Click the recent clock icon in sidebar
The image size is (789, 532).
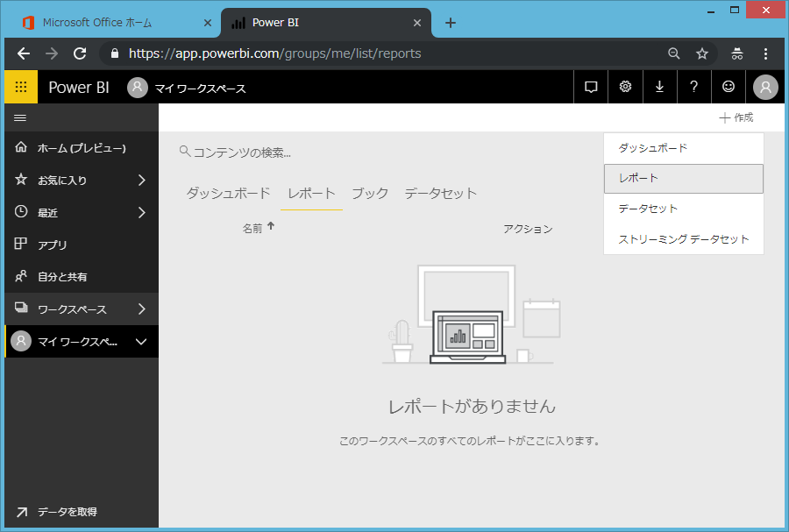pyautogui.click(x=21, y=211)
